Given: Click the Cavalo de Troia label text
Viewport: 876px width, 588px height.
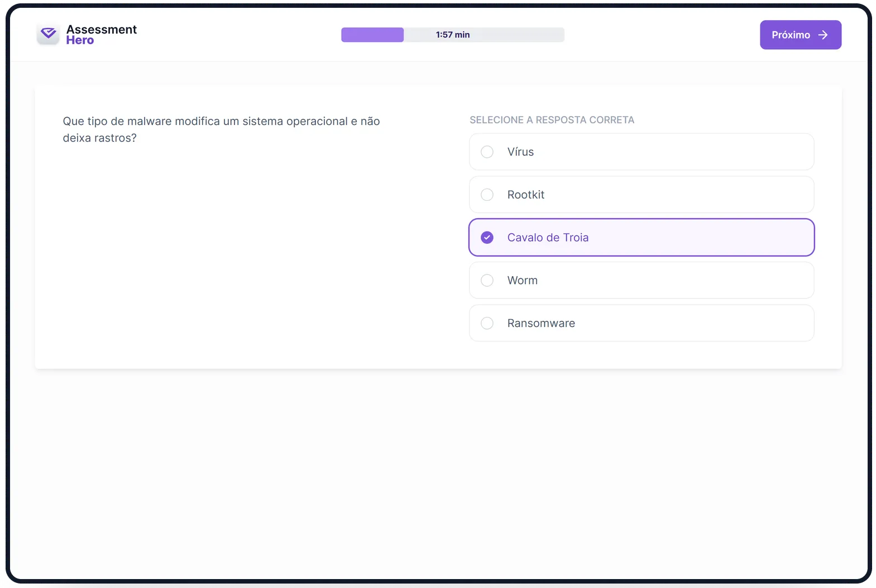Looking at the screenshot, I should (x=548, y=238).
